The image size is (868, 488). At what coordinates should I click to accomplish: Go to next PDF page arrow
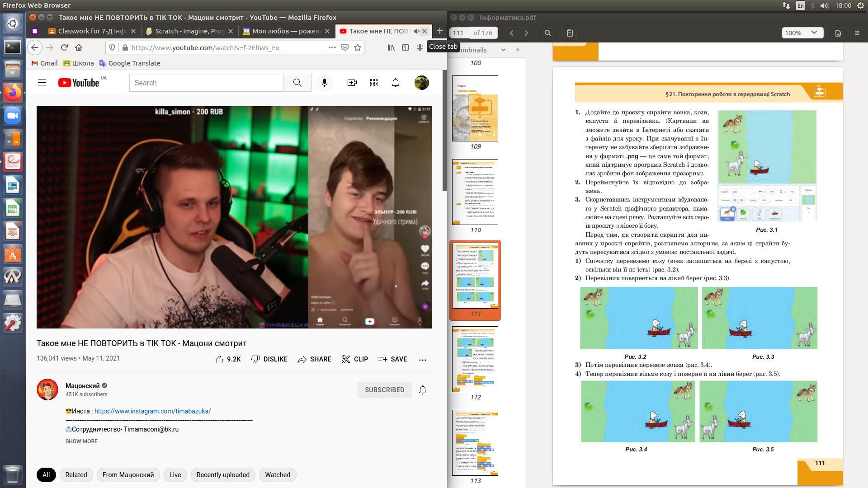point(526,33)
